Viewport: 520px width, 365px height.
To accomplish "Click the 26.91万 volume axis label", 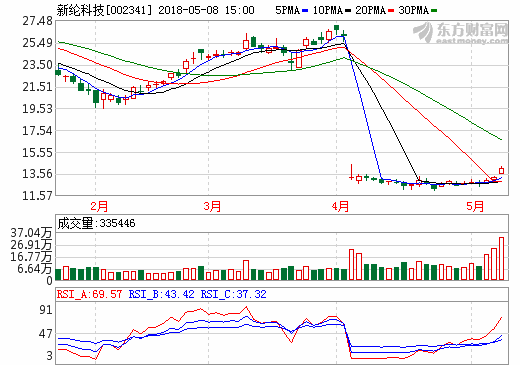I will tap(31, 245).
